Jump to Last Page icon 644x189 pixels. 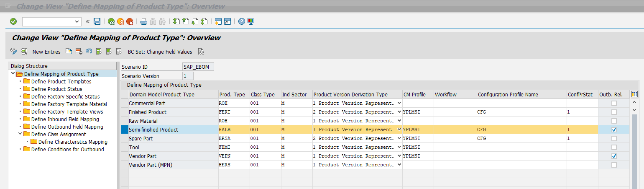pyautogui.click(x=204, y=21)
